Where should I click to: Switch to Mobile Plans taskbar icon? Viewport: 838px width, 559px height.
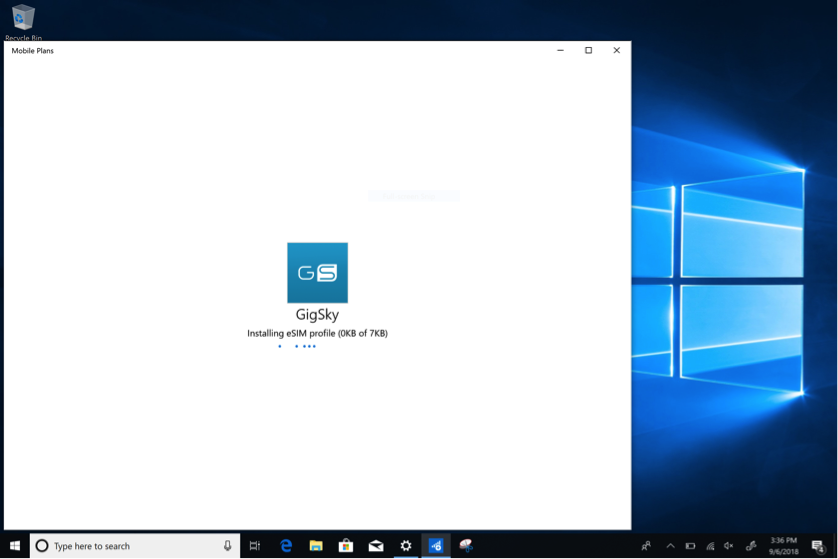tap(436, 546)
